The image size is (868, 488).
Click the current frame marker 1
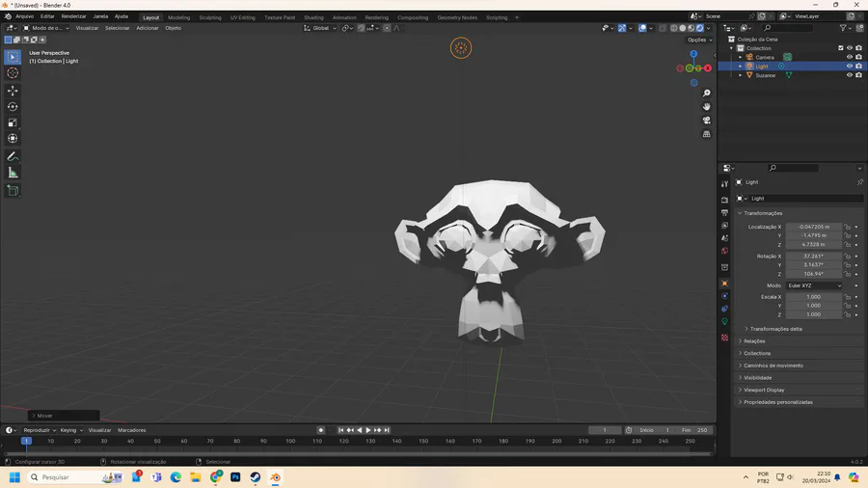[x=26, y=441]
